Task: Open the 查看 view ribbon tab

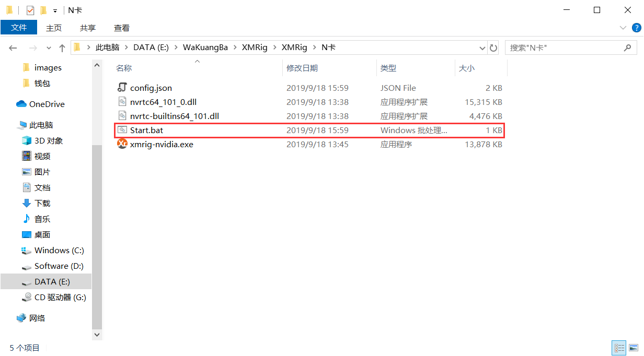Action: [122, 28]
